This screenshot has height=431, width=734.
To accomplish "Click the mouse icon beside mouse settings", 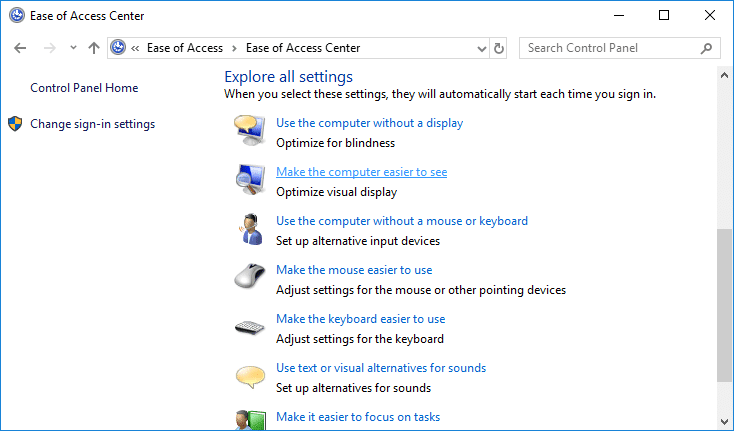I will coord(248,278).
